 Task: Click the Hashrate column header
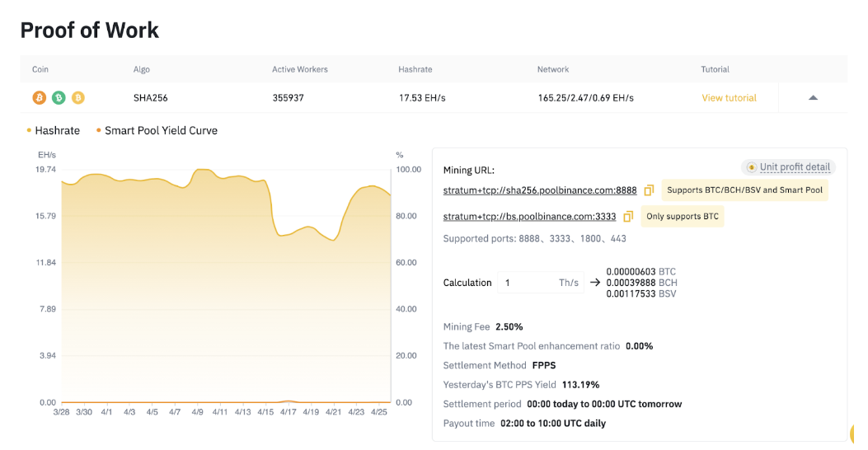pos(415,69)
